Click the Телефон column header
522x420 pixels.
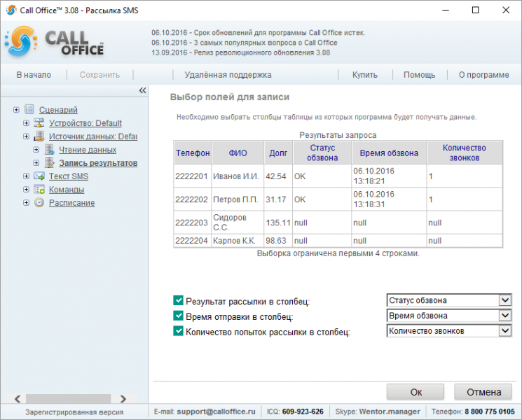tap(193, 153)
